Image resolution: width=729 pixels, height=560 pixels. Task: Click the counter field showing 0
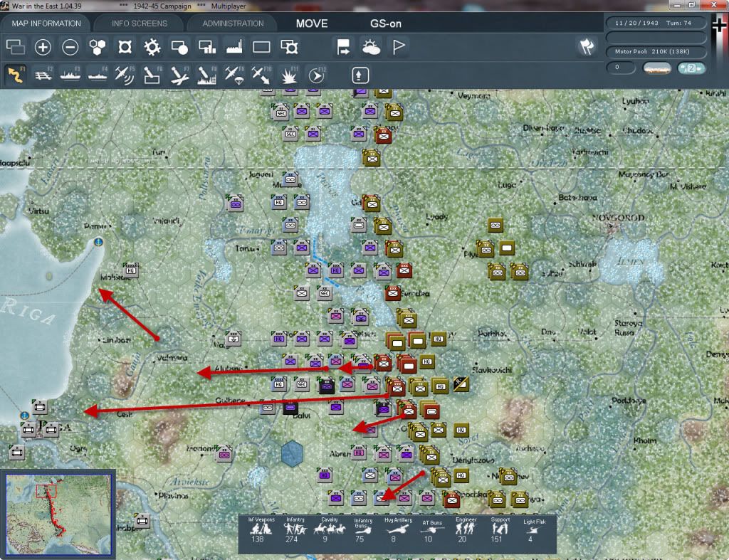tap(621, 68)
